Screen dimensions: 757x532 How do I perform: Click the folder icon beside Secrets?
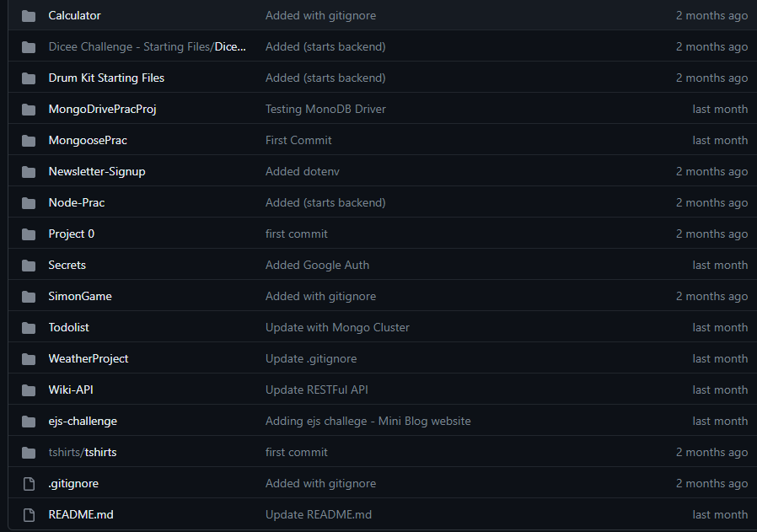(29, 266)
